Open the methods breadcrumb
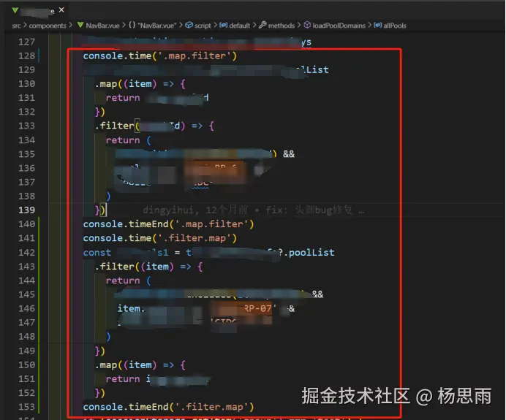 282,26
